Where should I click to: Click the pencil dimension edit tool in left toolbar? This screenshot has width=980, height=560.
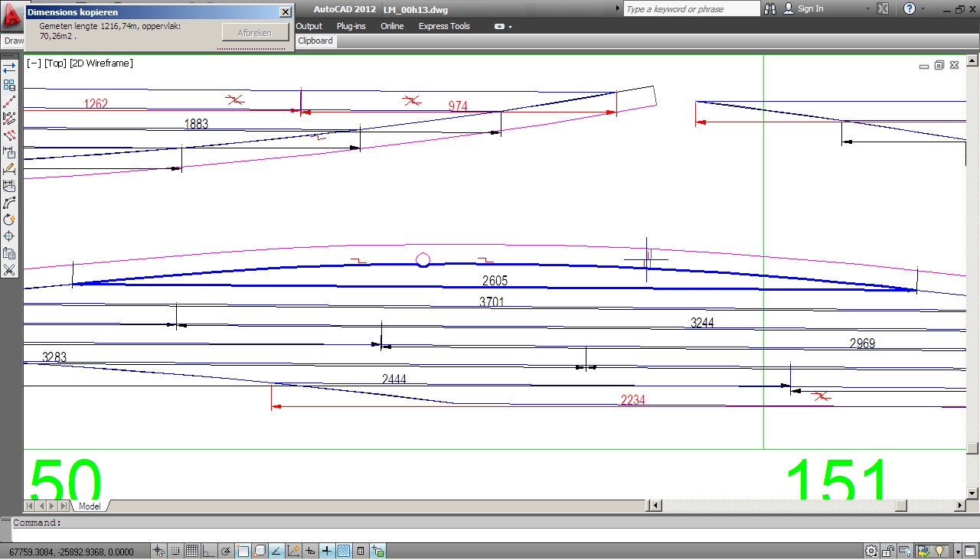click(x=9, y=169)
